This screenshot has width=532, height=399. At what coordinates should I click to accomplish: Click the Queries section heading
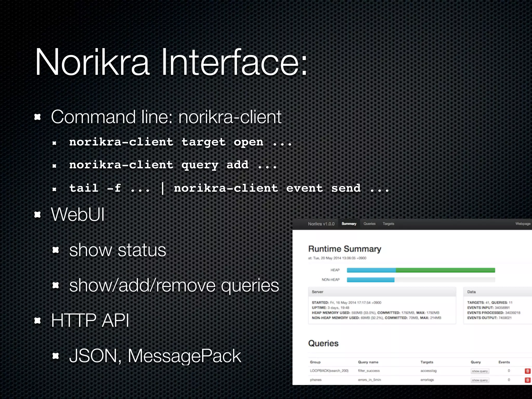coord(323,343)
